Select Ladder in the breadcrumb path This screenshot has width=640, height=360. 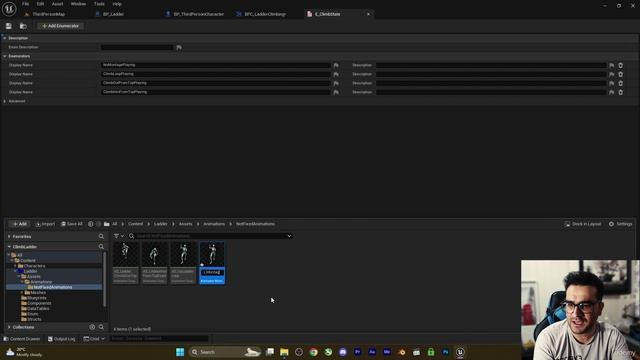click(x=160, y=224)
